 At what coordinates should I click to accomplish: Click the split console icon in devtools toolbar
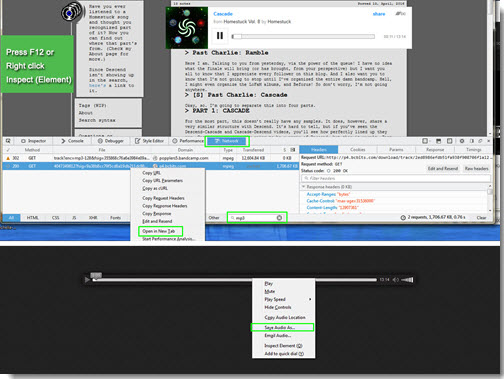click(438, 141)
